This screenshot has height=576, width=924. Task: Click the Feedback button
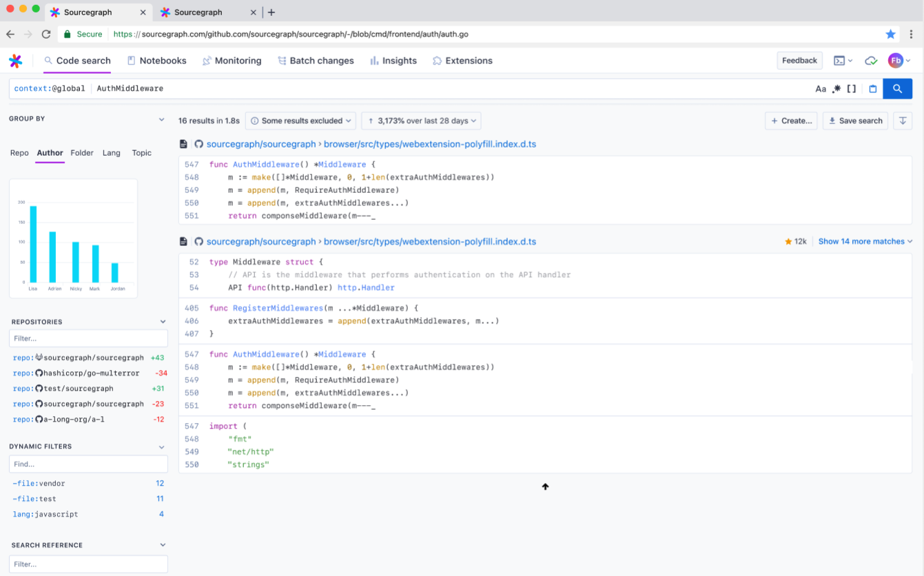tap(799, 61)
